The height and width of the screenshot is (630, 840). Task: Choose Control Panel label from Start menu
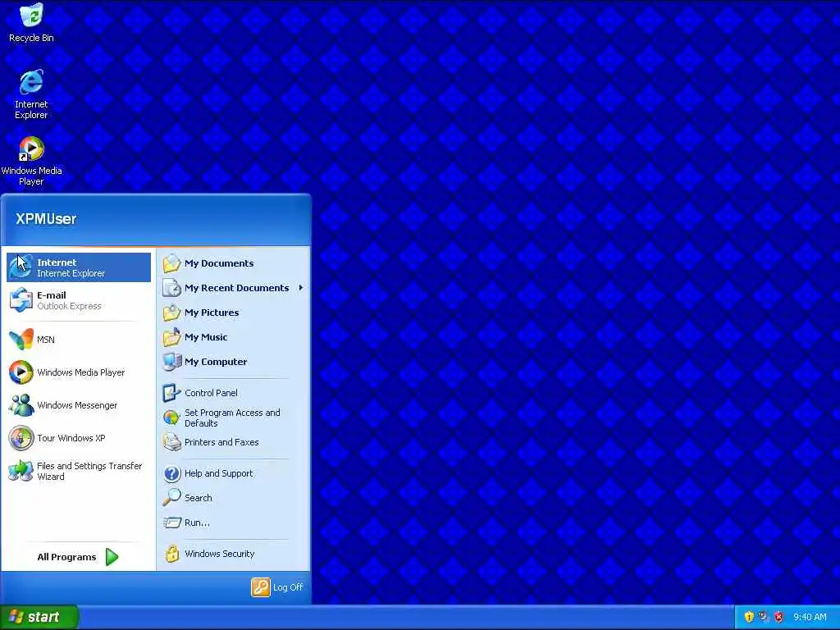(211, 393)
